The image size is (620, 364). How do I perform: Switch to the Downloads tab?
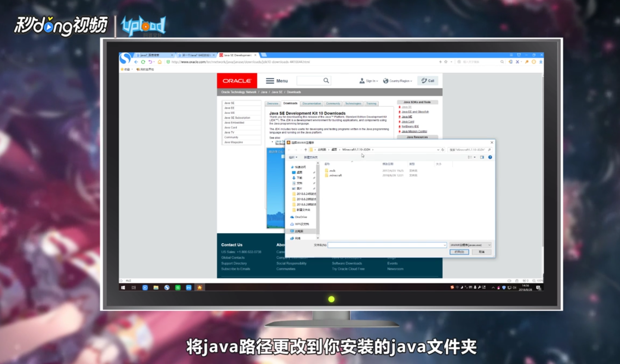point(290,103)
